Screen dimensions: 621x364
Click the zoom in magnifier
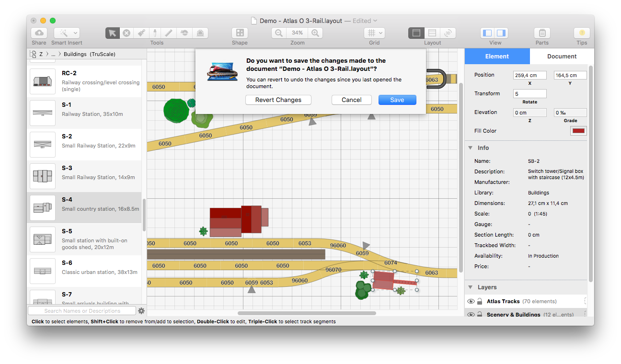click(315, 33)
